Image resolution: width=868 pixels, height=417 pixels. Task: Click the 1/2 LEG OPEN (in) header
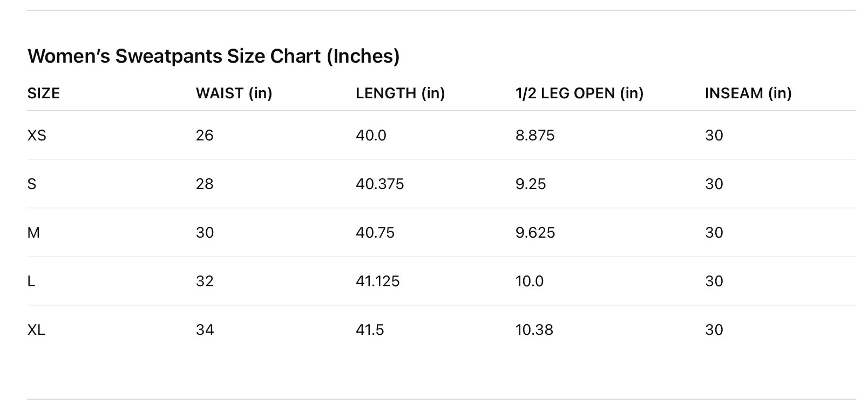[x=579, y=93]
